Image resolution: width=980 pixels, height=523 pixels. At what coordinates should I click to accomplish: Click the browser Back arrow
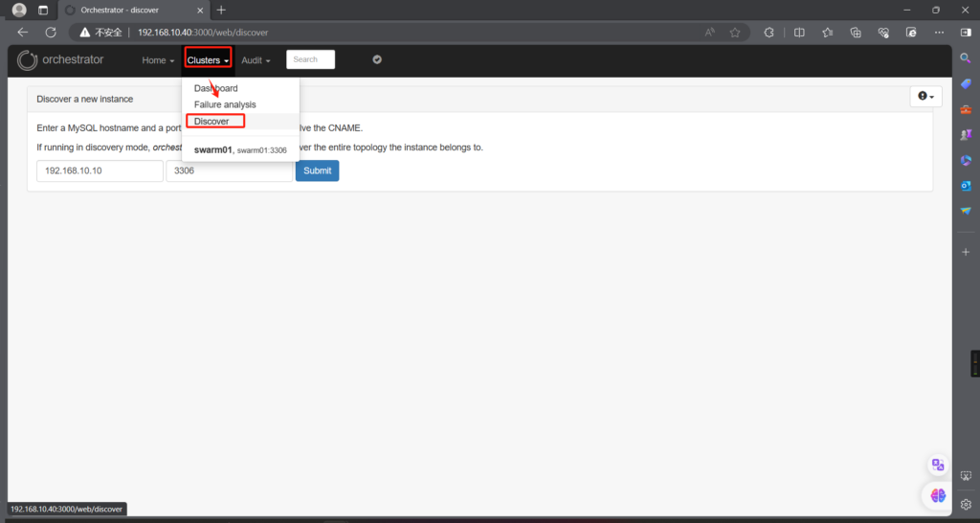pyautogui.click(x=23, y=33)
